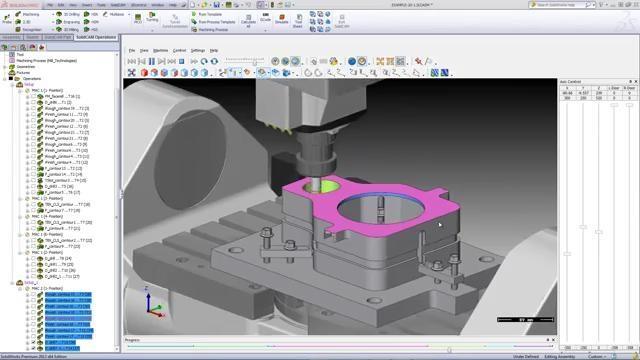Open the File menu in simulation window
This screenshot has height=360, width=640.
(132, 50)
